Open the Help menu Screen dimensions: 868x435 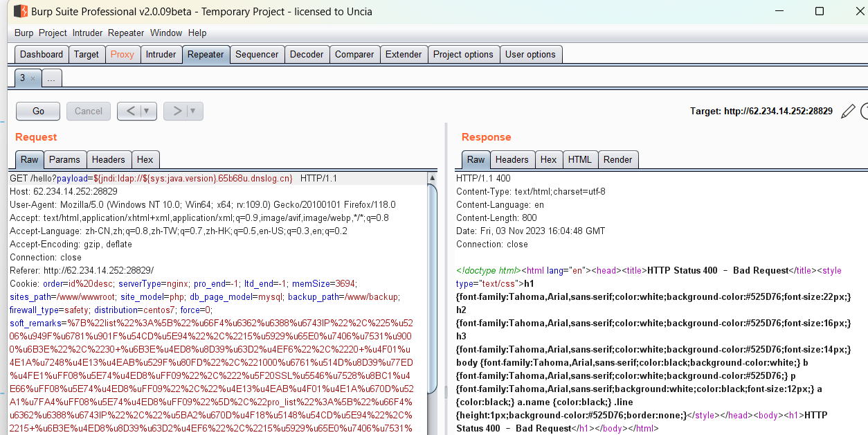[197, 33]
